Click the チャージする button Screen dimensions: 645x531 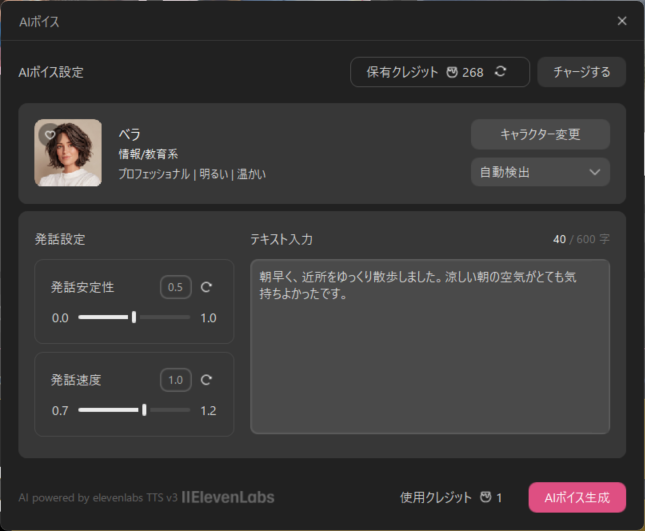pyautogui.click(x=582, y=72)
